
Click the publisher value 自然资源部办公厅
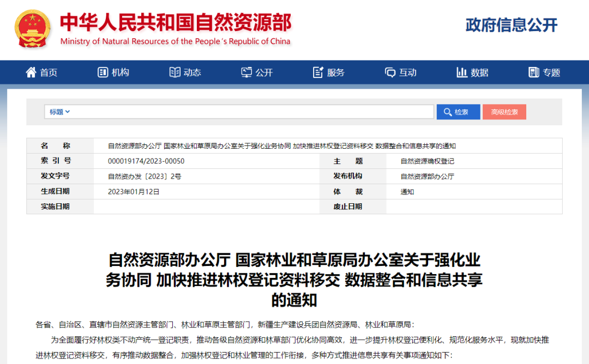[x=428, y=177]
